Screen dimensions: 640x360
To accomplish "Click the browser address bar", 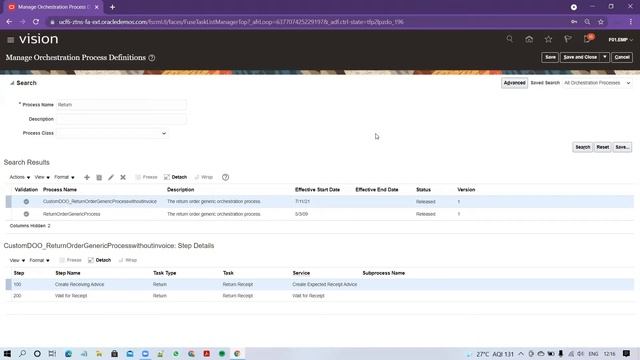I will pos(306,22).
